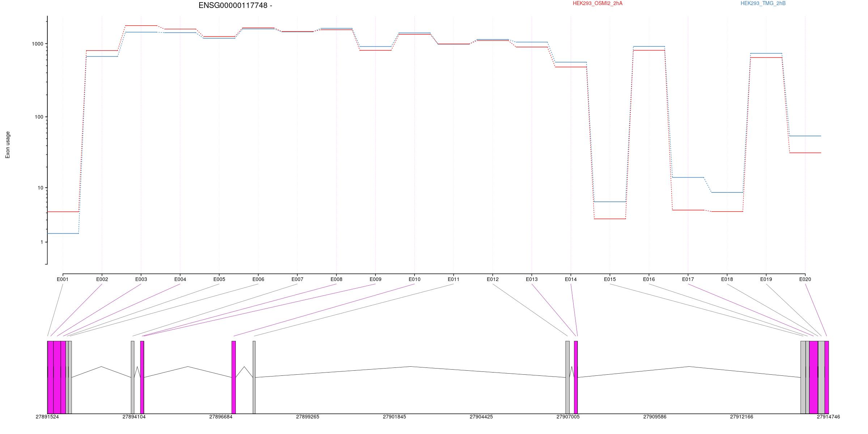Click the 10 y-axis tick label

pyautogui.click(x=40, y=188)
